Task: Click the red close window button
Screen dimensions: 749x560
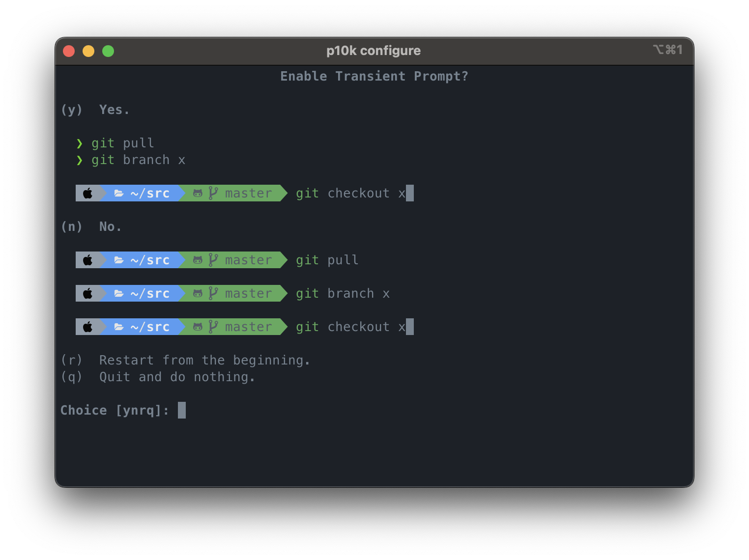Action: click(69, 51)
